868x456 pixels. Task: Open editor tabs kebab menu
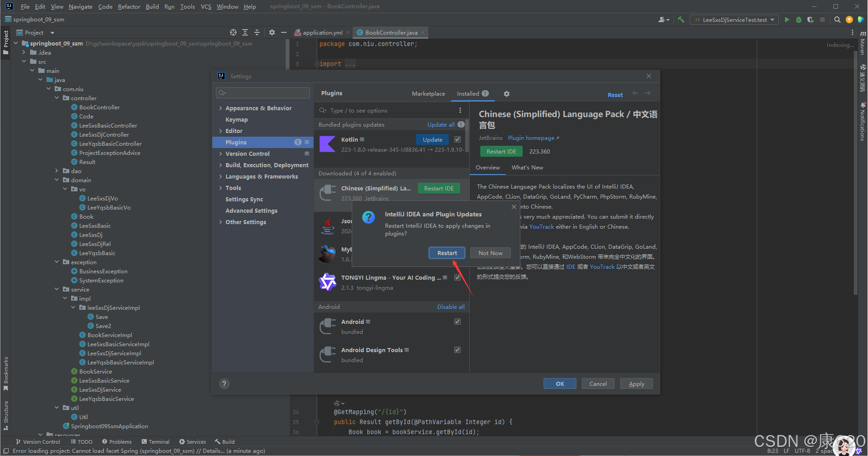852,32
